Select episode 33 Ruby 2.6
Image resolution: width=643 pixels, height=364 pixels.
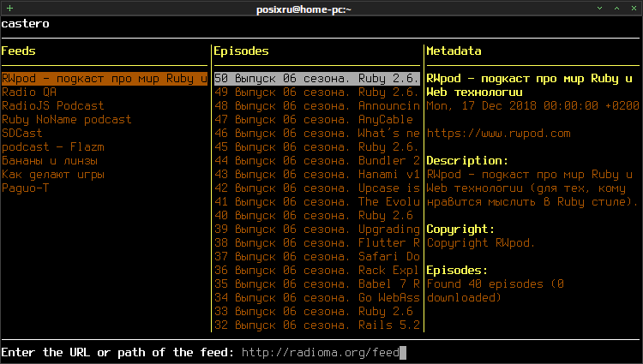pos(314,312)
